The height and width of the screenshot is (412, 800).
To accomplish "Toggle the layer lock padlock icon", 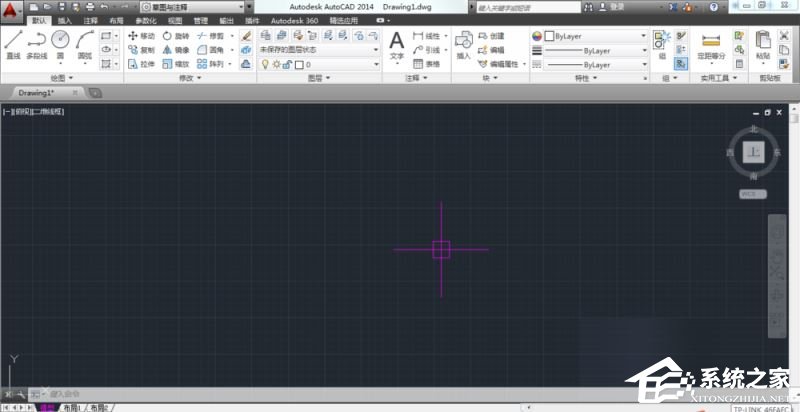I will coord(287,64).
